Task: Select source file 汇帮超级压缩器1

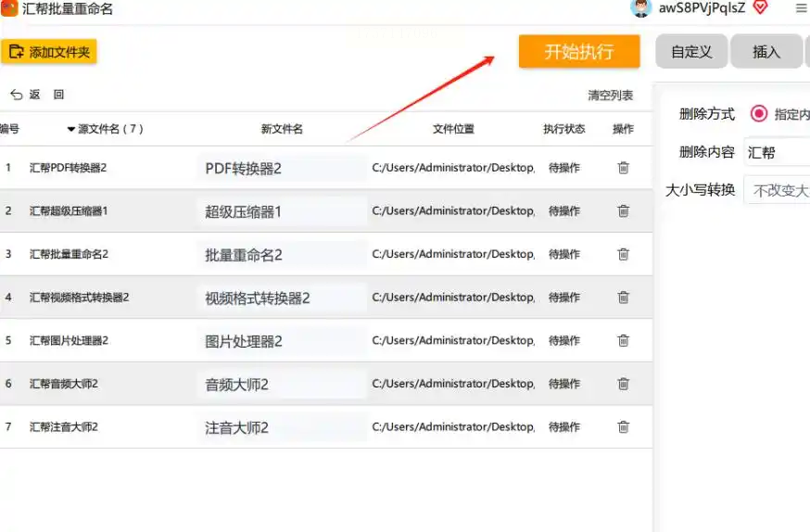Action: point(69,210)
